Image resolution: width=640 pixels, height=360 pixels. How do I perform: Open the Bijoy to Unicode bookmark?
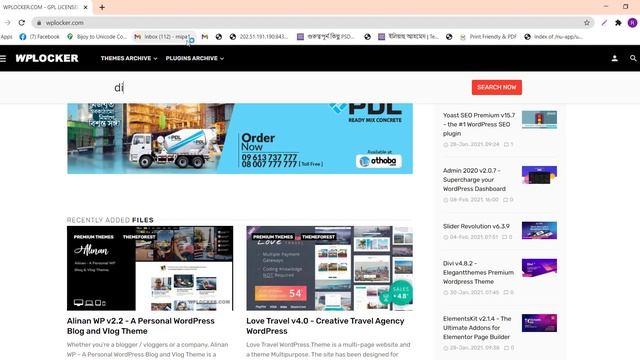pos(97,37)
